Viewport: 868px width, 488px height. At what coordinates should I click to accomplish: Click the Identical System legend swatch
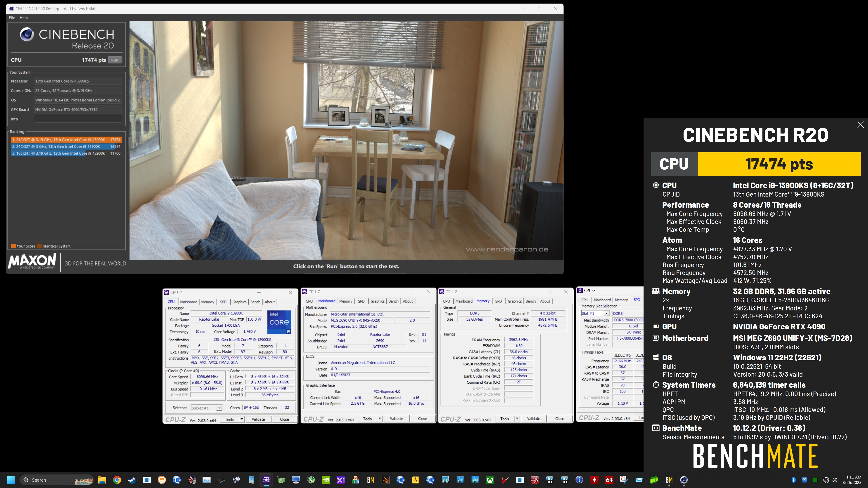click(x=39, y=246)
